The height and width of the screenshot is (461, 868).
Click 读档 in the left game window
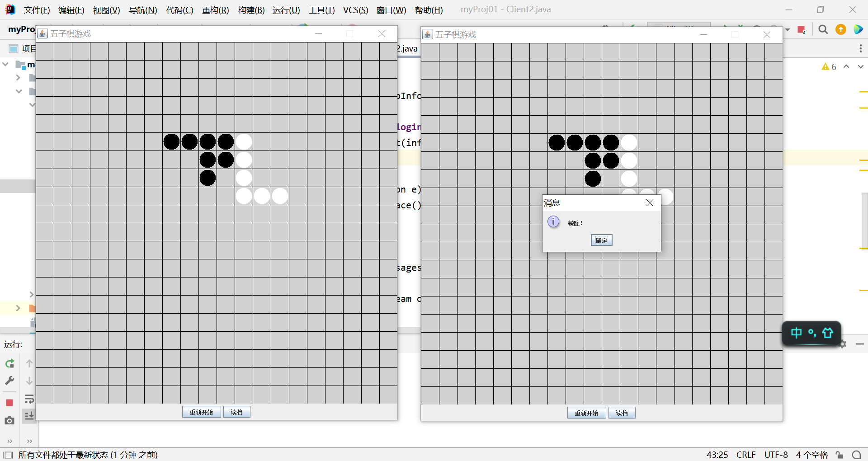point(236,412)
